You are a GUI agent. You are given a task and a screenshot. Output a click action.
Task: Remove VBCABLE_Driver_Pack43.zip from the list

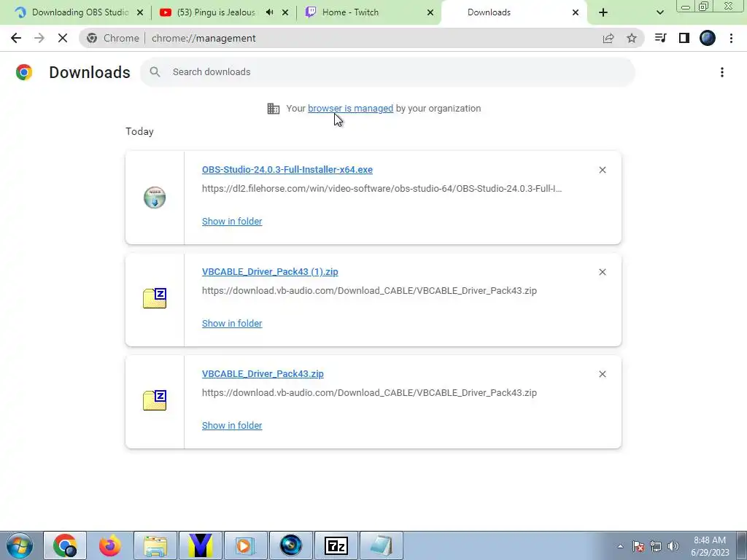[x=603, y=374]
